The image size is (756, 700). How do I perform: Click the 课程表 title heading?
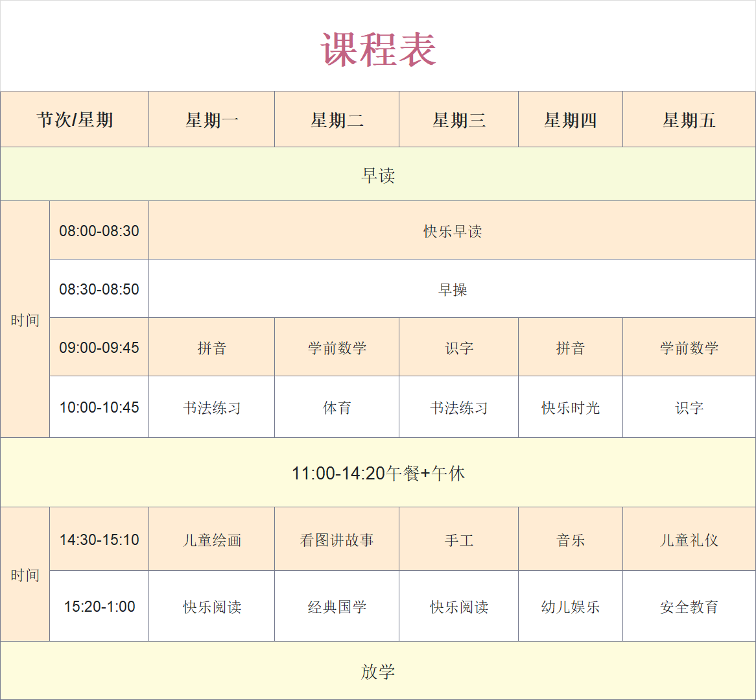(x=378, y=49)
